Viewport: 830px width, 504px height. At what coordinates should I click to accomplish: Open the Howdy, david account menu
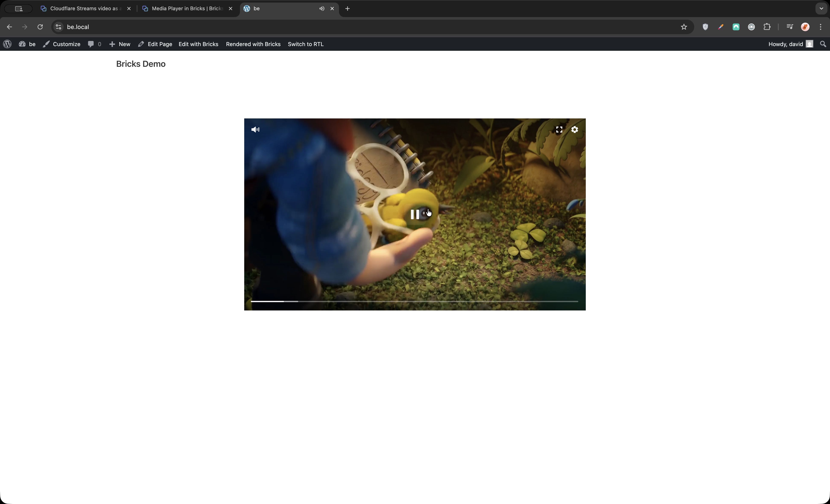(x=791, y=44)
